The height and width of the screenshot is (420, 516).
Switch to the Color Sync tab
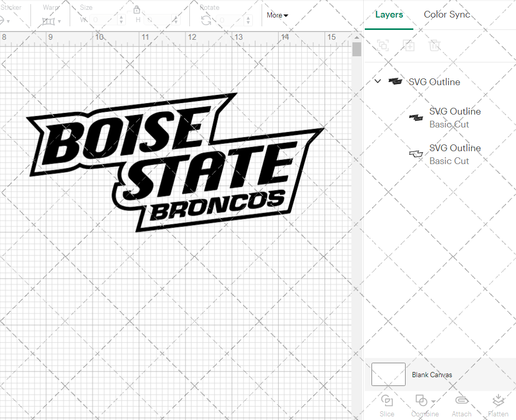click(447, 14)
